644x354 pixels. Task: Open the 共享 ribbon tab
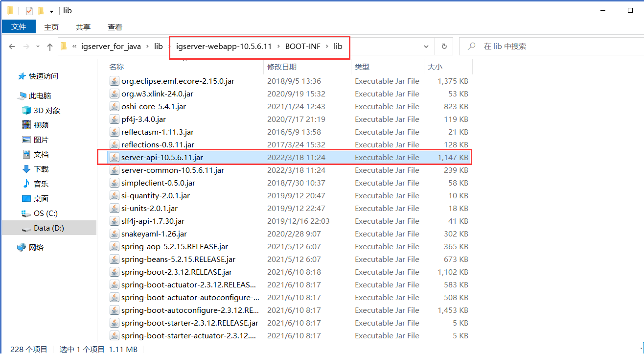[x=83, y=27]
